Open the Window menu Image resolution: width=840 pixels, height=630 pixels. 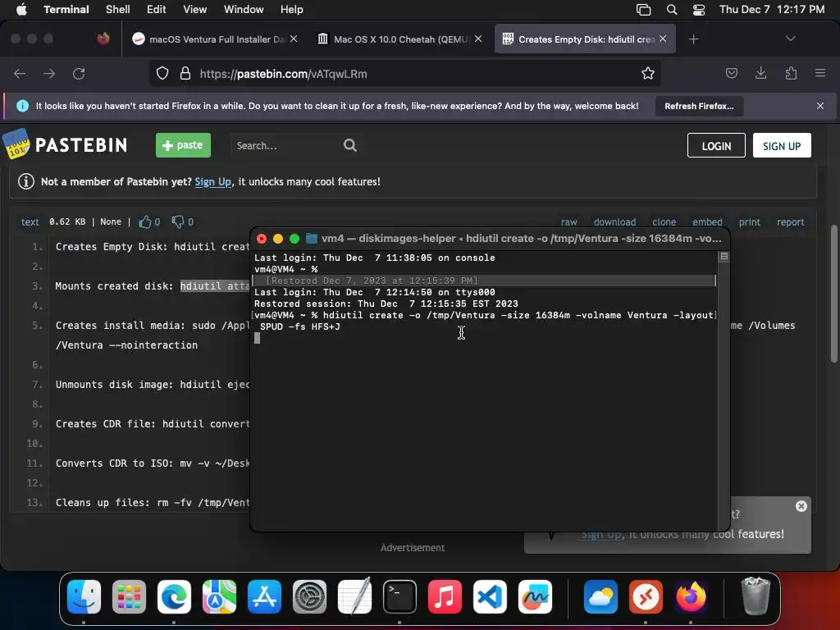click(243, 10)
